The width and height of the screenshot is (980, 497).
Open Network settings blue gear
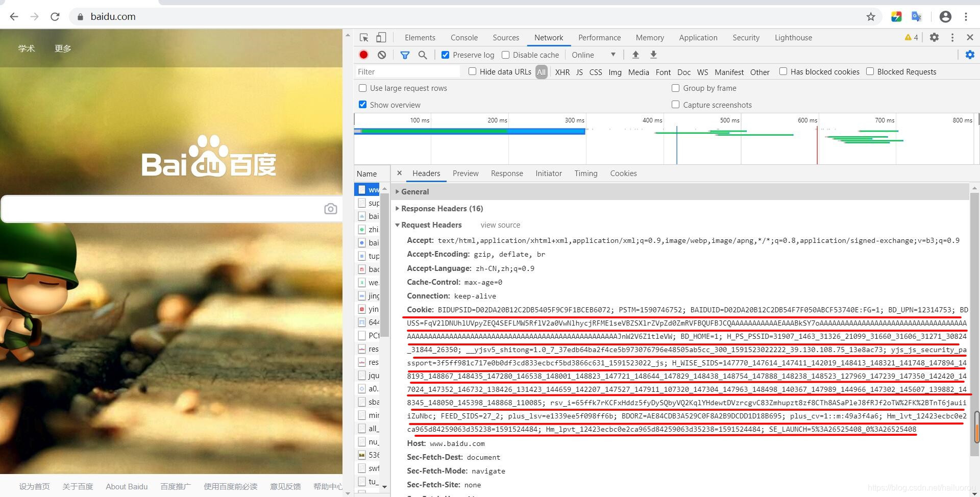[970, 55]
